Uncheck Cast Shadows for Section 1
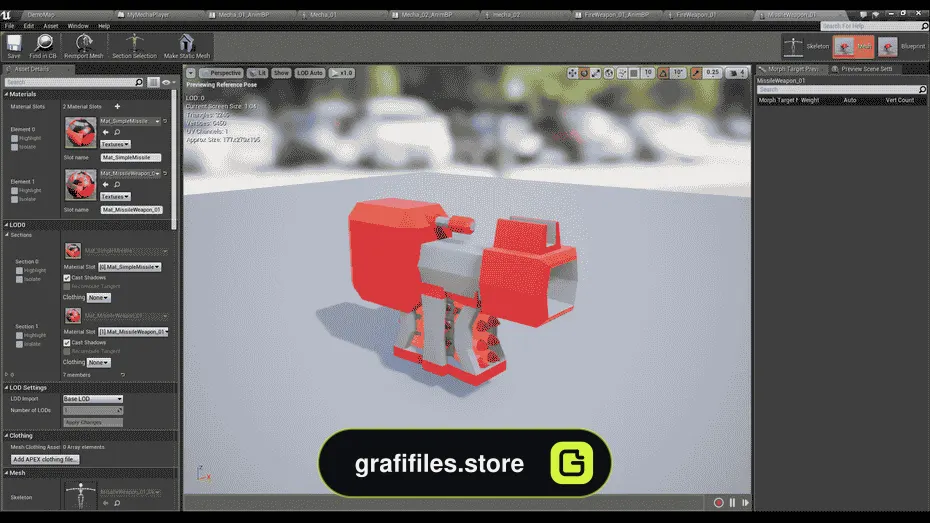Viewport: 930px width, 523px height. tap(66, 343)
